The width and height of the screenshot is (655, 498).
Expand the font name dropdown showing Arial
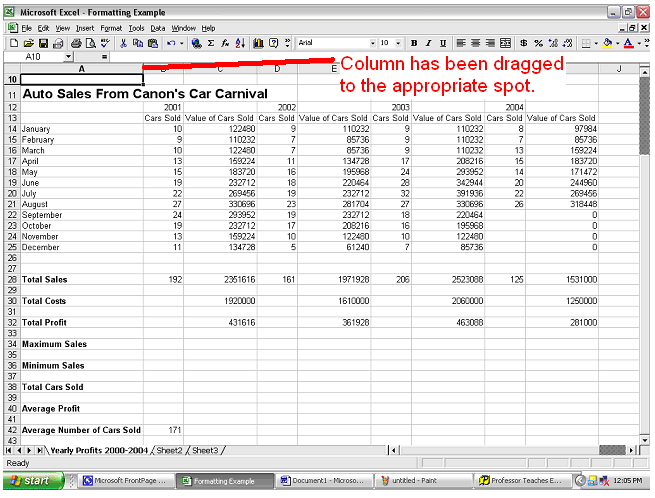click(372, 44)
